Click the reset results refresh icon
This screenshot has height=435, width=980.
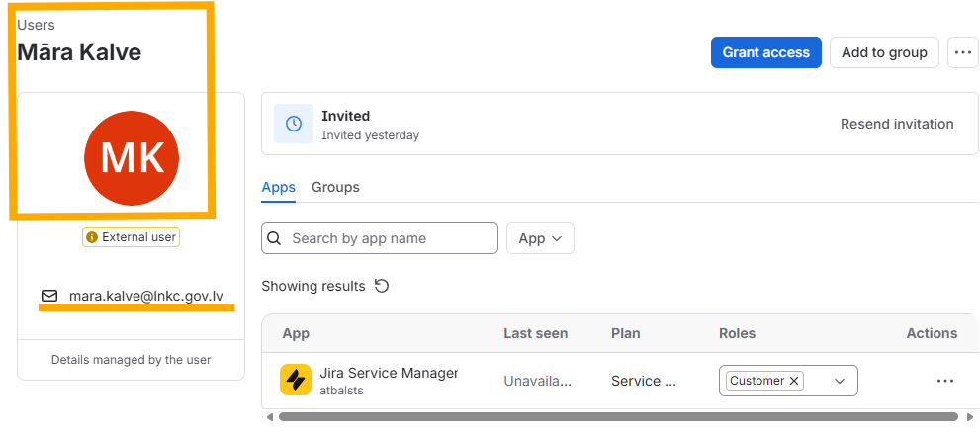tap(382, 286)
